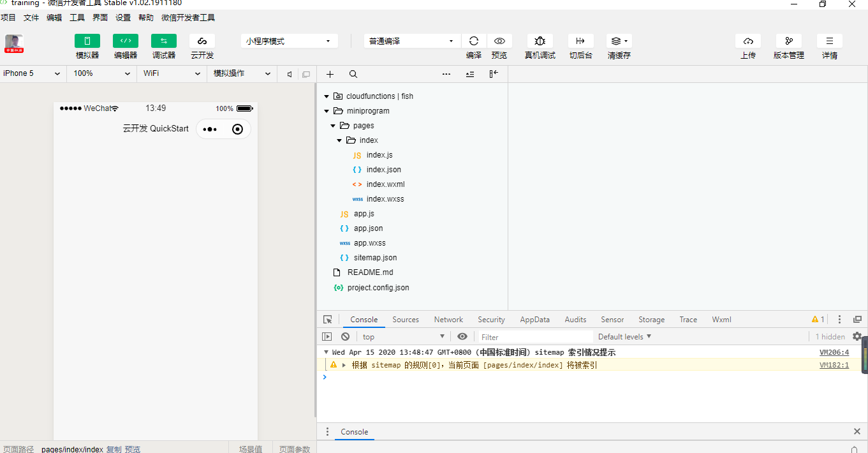Start 真机调试 remote device debugging
The height and width of the screenshot is (453, 868).
pos(540,41)
